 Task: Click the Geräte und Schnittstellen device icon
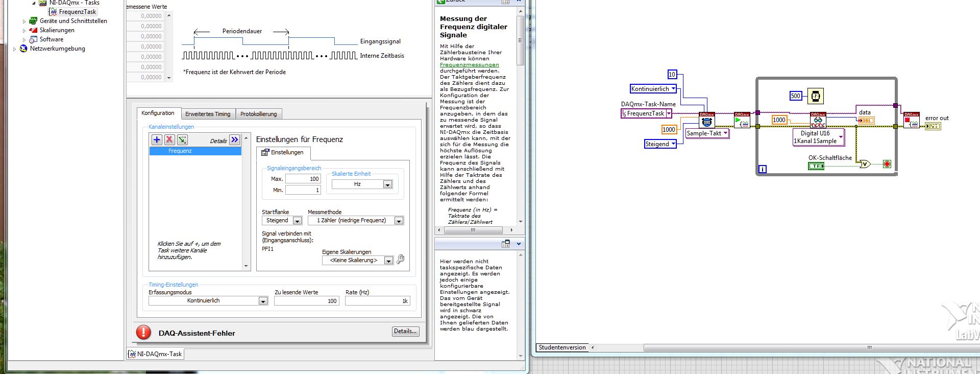point(33,21)
